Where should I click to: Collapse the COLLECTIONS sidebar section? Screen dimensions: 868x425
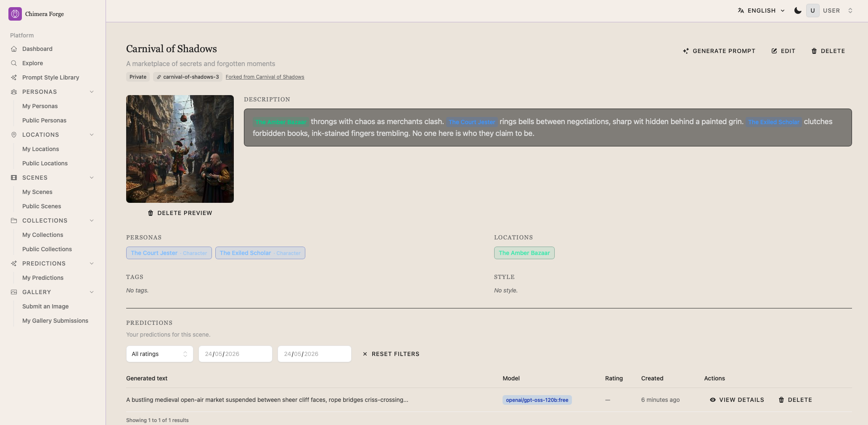92,220
